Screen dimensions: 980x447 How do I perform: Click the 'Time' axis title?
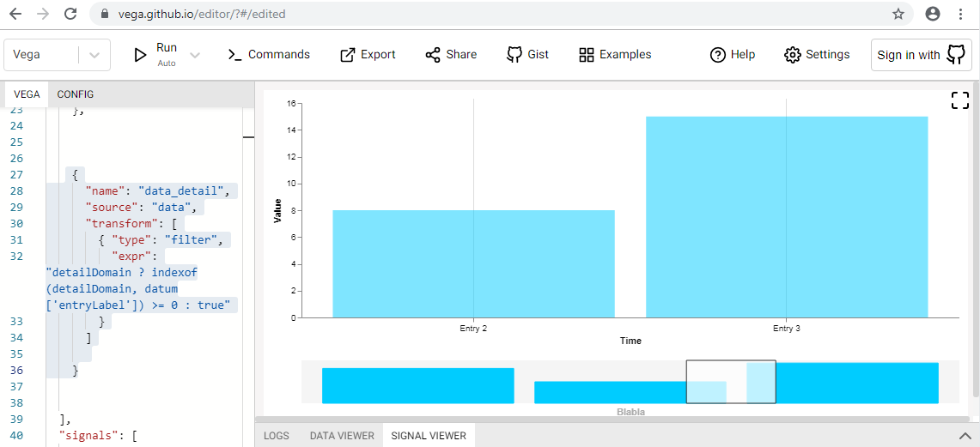click(x=630, y=341)
